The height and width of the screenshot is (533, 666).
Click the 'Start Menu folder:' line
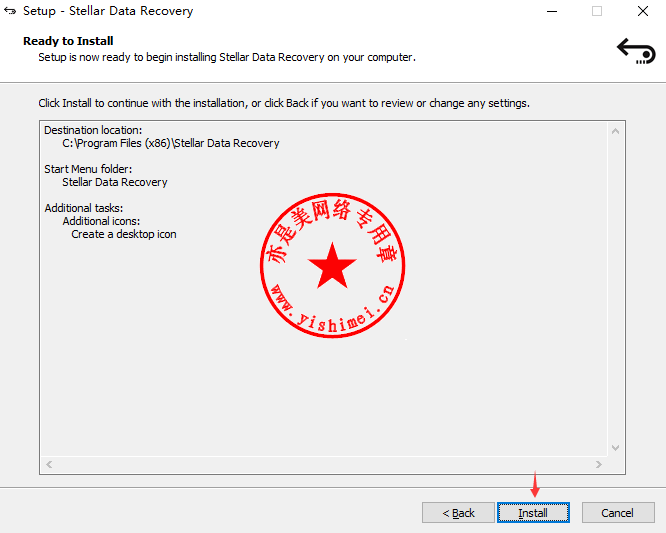pos(88,169)
